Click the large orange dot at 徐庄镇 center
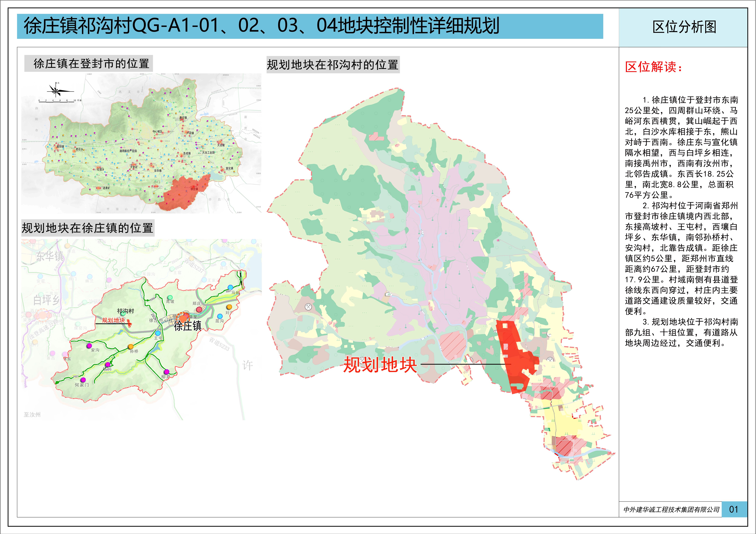Screen dimensions: 756x534 coord(183,318)
